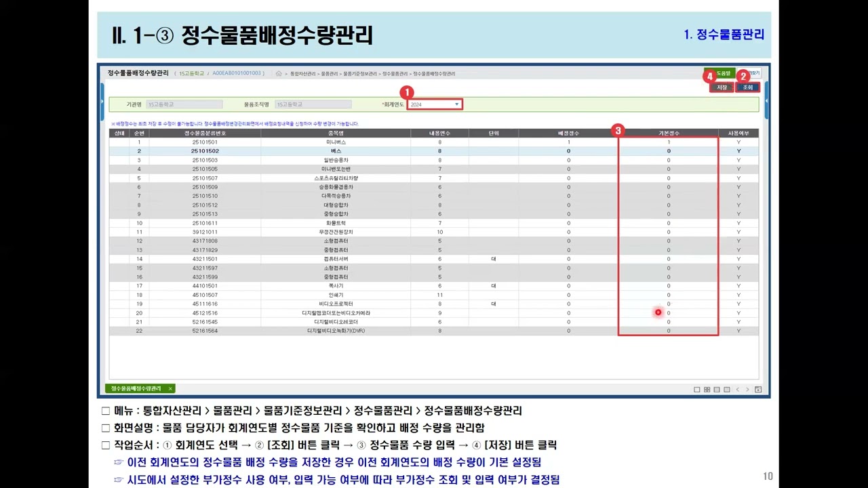Select the 무정전전원장치 row

(x=434, y=232)
